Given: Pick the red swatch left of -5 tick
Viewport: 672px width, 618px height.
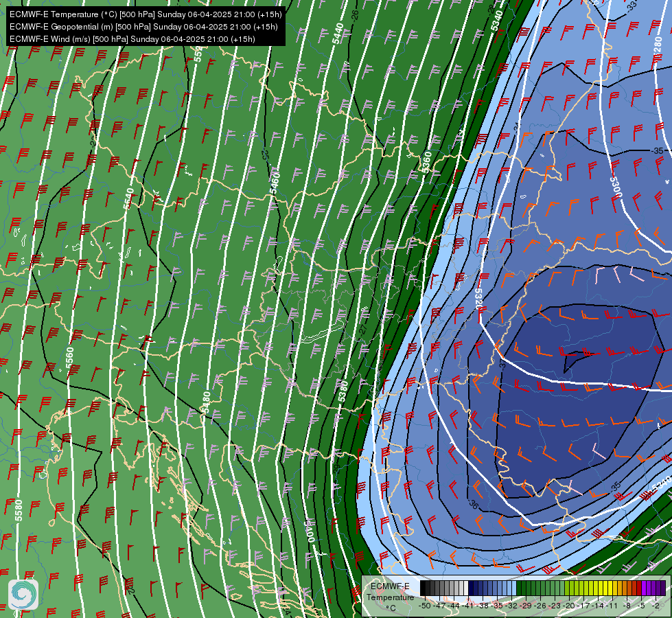Looking at the screenshot, I should point(639,588).
